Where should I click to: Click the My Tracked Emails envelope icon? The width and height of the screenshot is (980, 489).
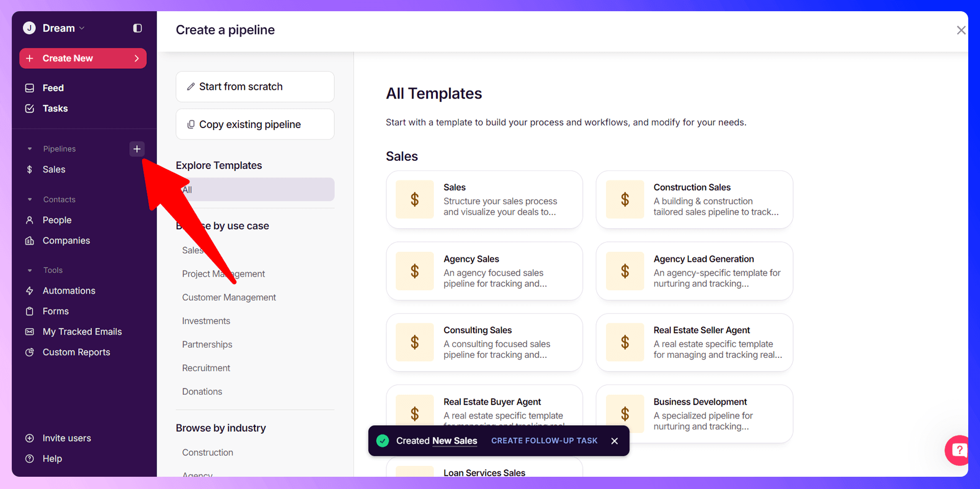click(30, 331)
